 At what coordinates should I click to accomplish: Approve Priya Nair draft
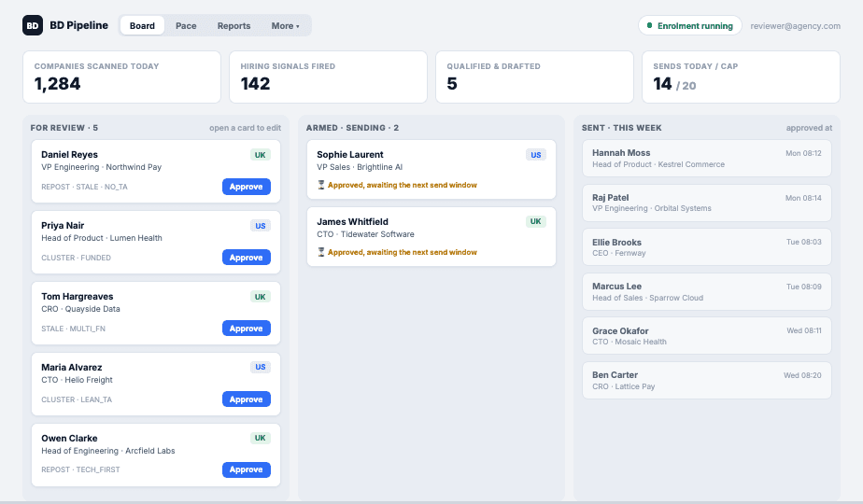point(246,258)
